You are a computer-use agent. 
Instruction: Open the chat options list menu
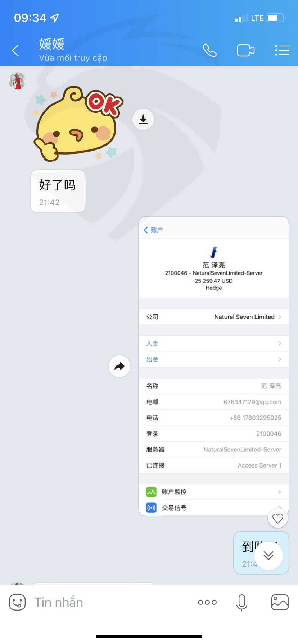282,50
